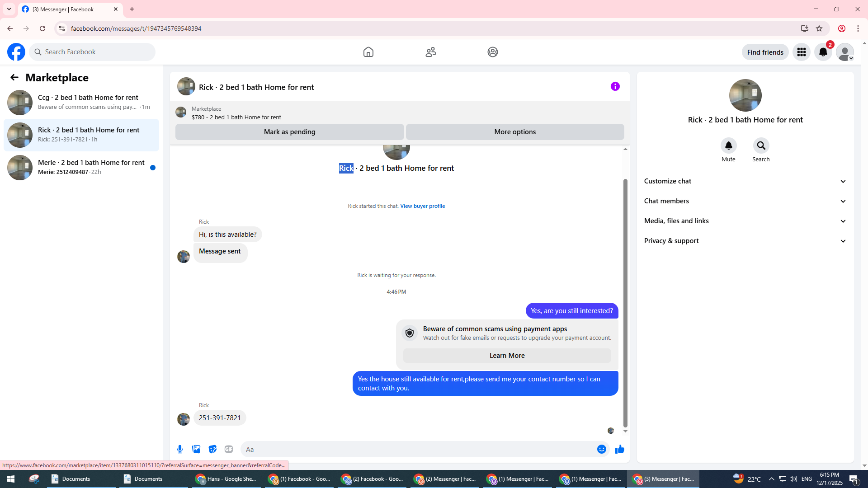The image size is (868, 488).
Task: Open Ccg conversation in Marketplace list
Action: pos(81,102)
